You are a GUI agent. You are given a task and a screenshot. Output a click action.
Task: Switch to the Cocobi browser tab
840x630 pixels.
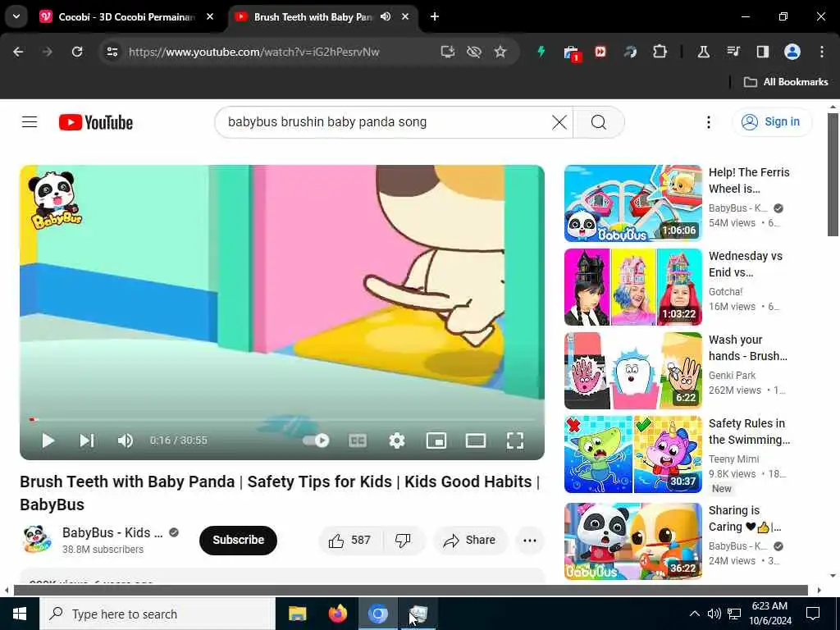click(x=126, y=16)
